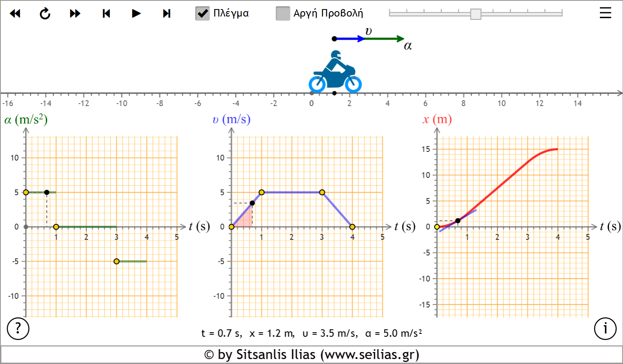
Task: Open the question mark help button
Action: click(18, 329)
